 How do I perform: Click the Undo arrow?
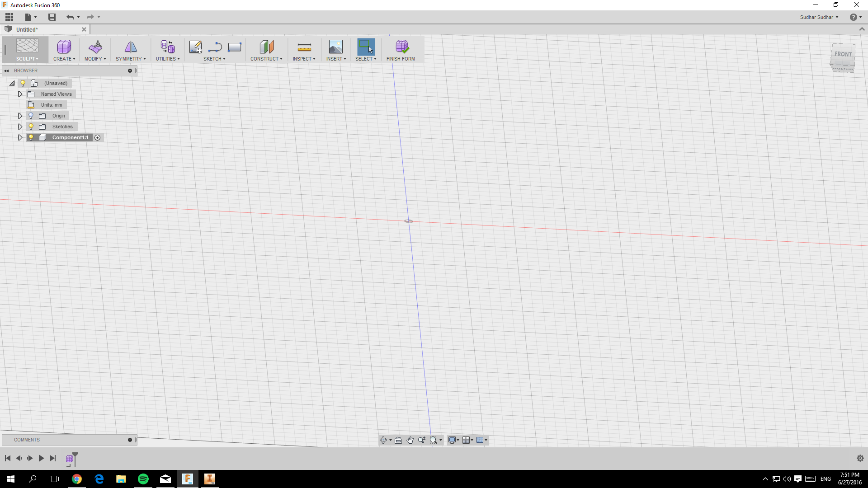coord(70,17)
